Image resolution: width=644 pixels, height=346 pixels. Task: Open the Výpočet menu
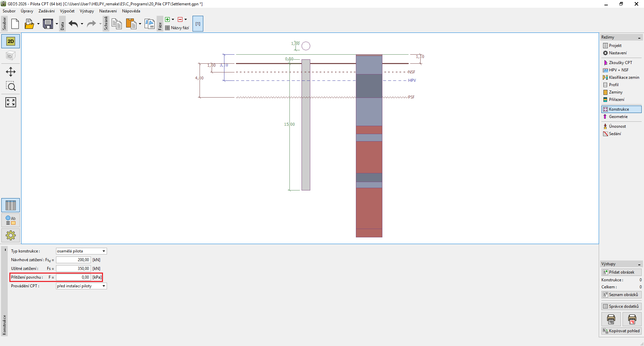pos(67,11)
